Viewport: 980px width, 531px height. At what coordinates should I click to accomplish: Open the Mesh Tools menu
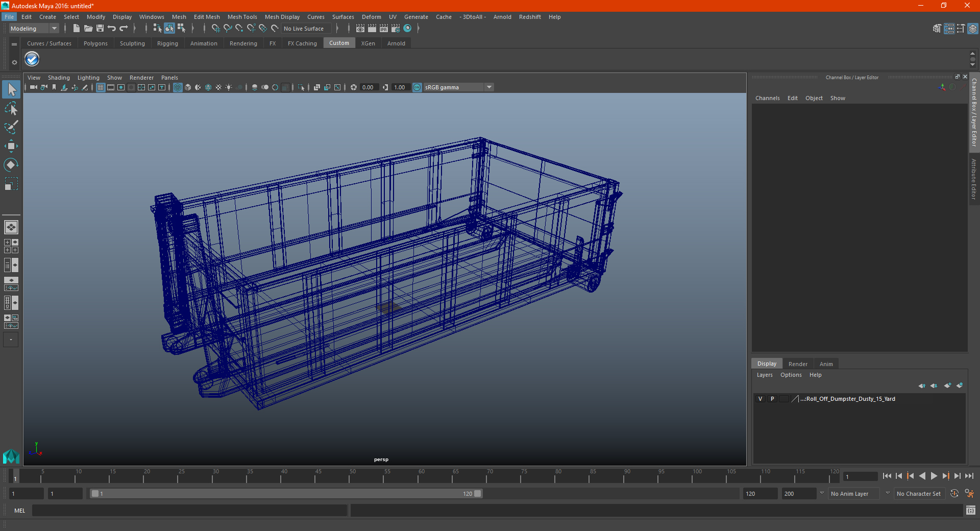pos(242,17)
